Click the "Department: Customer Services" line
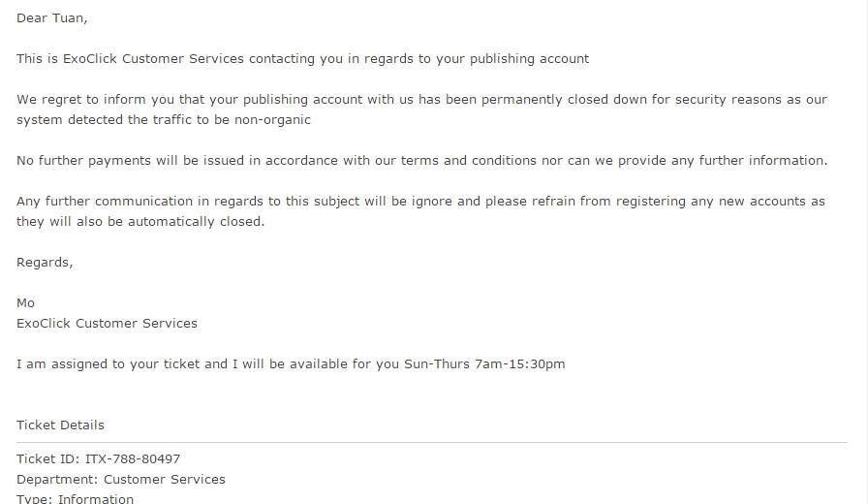The image size is (868, 504). pos(121,480)
